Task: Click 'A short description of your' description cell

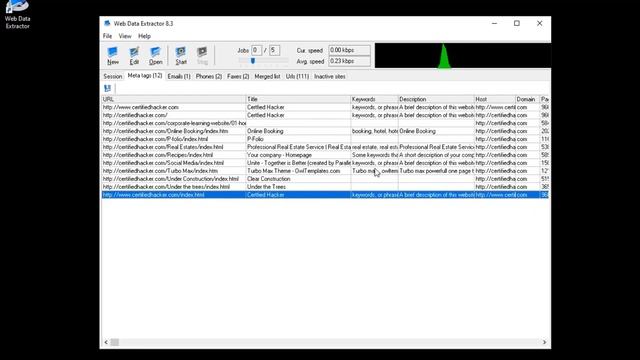Action: coord(436,155)
